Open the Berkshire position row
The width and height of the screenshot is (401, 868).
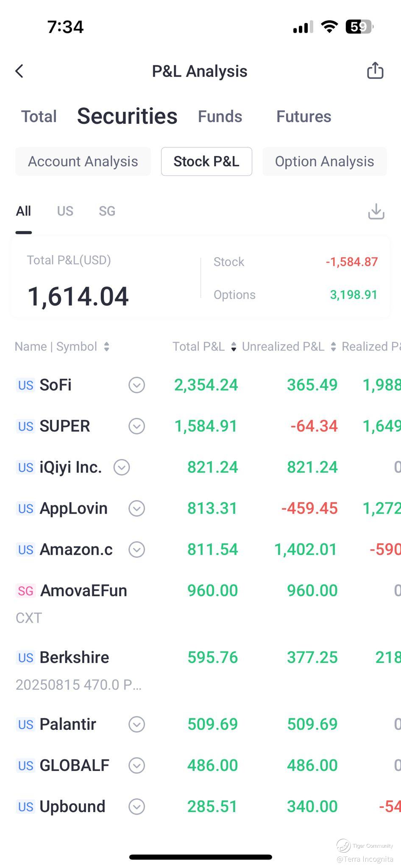pos(75,658)
